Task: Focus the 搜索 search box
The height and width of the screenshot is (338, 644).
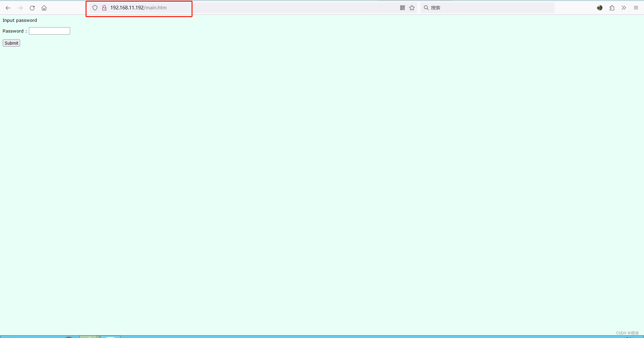Action: point(487,8)
